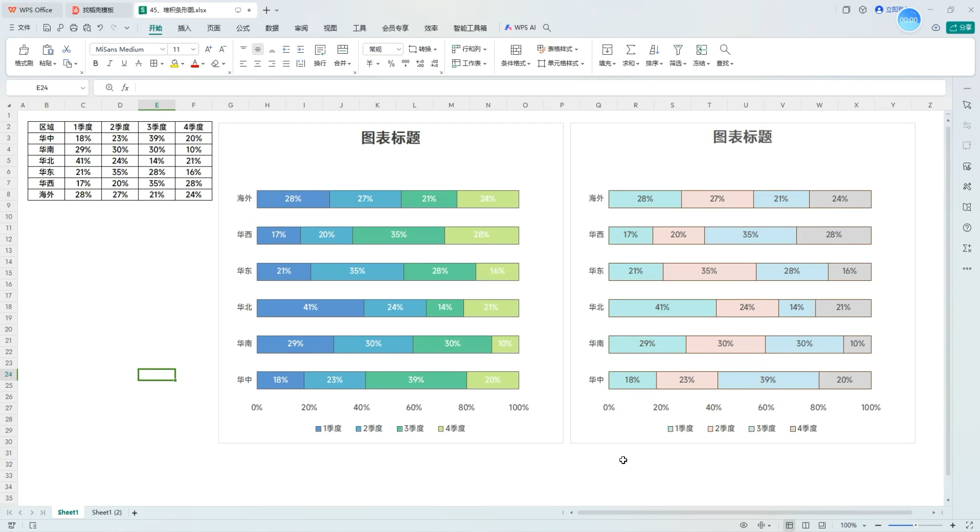980x532 pixels.
Task: Open a new document tab with plus
Action: (x=266, y=10)
